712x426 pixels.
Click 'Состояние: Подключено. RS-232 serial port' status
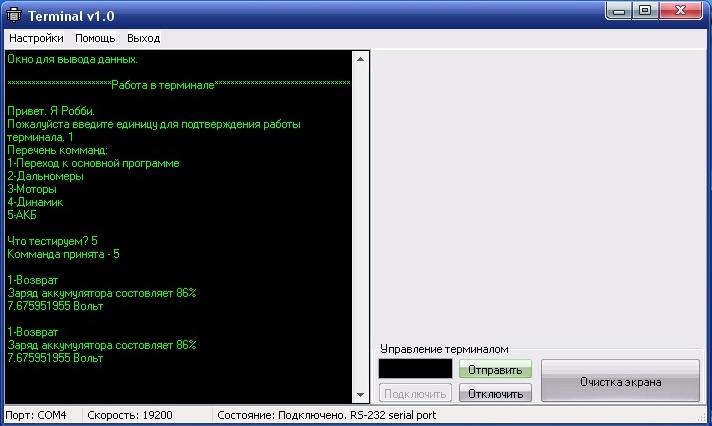(x=326, y=415)
